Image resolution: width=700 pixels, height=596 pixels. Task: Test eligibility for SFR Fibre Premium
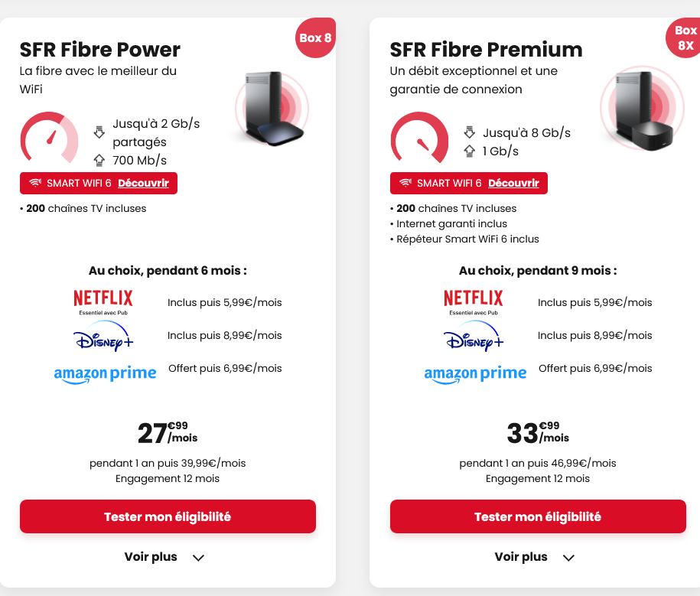tap(538, 516)
